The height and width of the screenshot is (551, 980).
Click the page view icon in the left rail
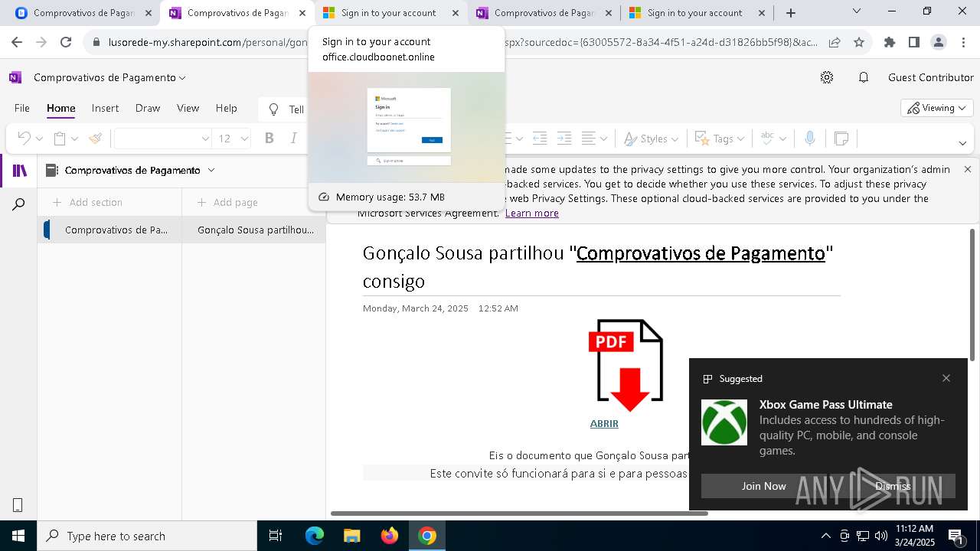point(18,504)
